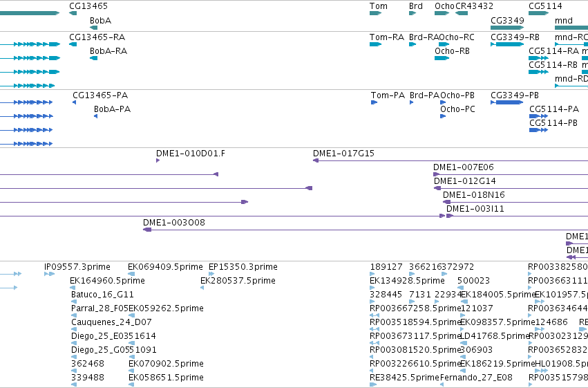588x388 pixels.
Task: Select the DME1-010D01.F clone label
Action: tap(191, 154)
